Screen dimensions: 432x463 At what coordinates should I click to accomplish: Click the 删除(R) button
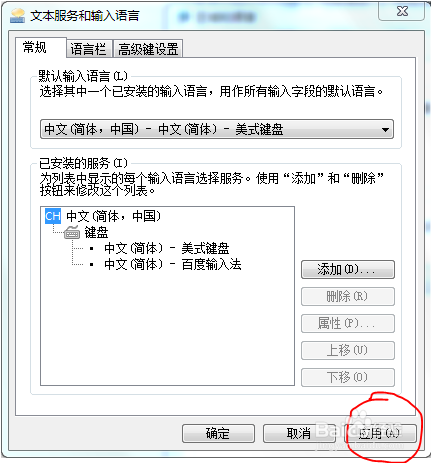click(x=348, y=296)
